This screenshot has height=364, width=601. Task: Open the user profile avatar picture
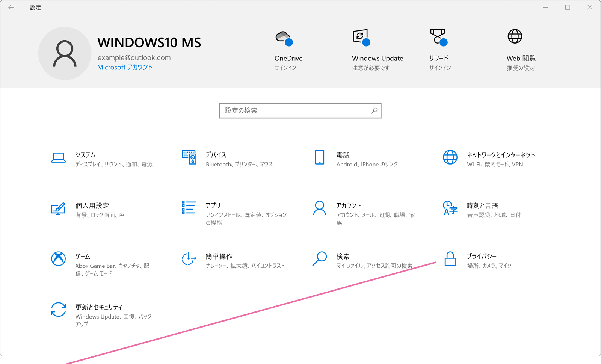[65, 53]
